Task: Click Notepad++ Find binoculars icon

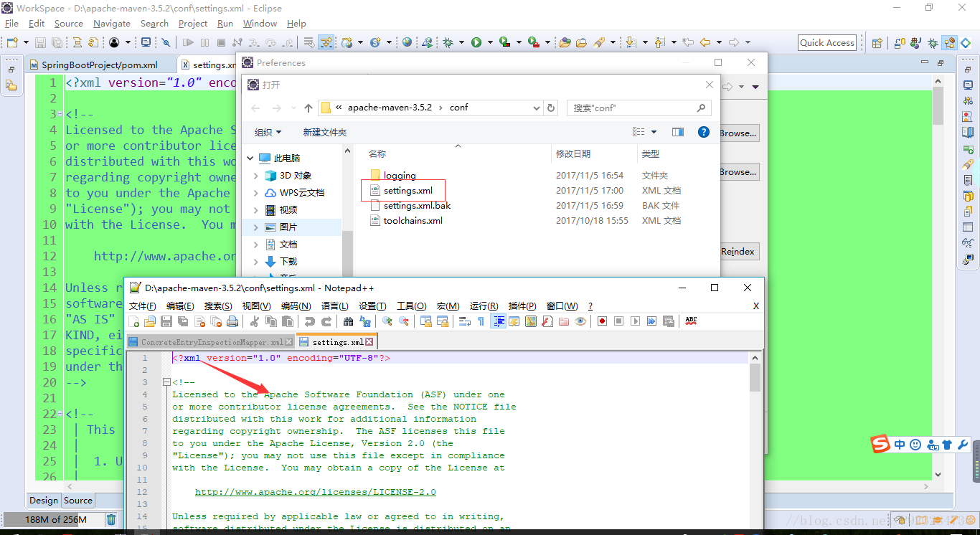Action: 348,321
